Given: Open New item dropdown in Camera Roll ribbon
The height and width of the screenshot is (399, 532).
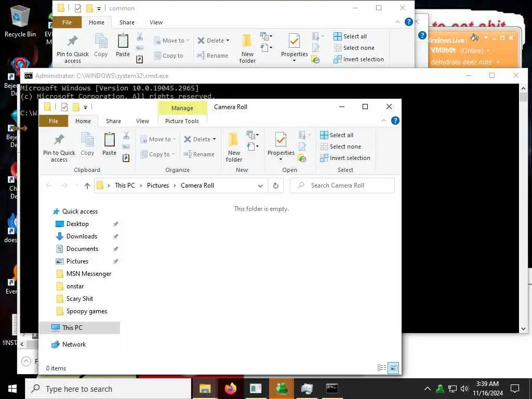Looking at the screenshot, I should click(x=253, y=135).
